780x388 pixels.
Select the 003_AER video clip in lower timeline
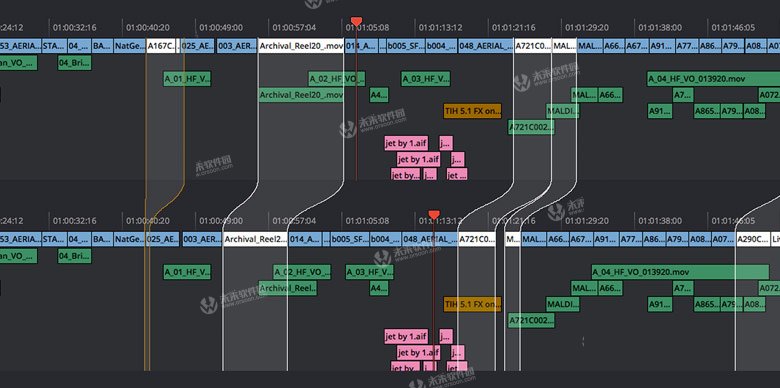click(202, 239)
